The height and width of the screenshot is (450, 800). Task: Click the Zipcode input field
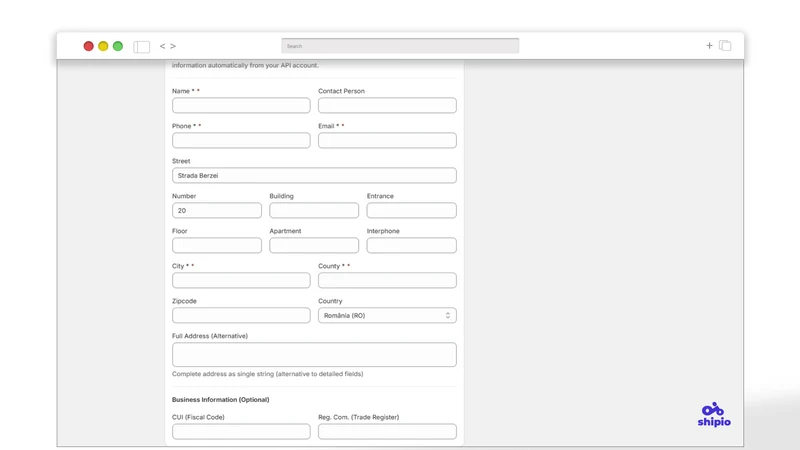(x=241, y=315)
